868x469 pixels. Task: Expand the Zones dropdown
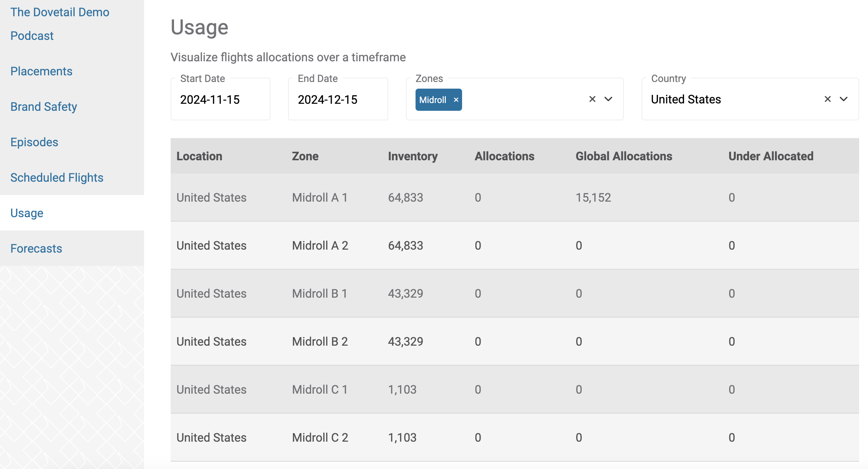(608, 99)
